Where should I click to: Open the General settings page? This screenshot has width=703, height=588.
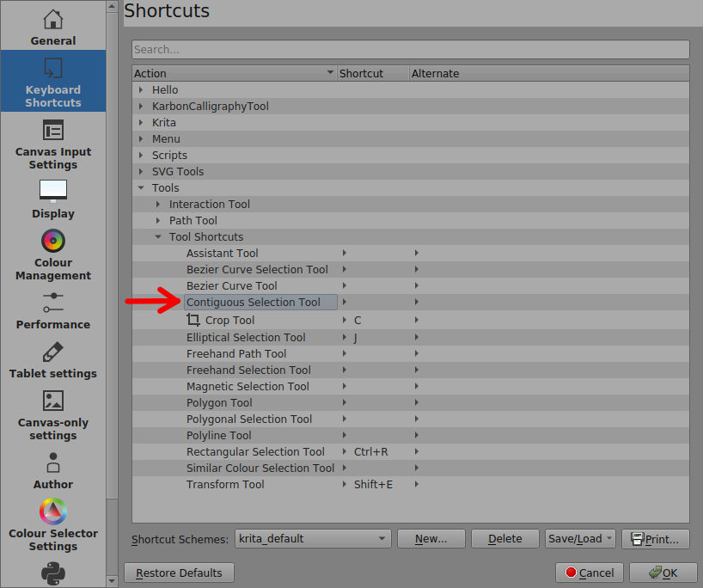tap(53, 27)
